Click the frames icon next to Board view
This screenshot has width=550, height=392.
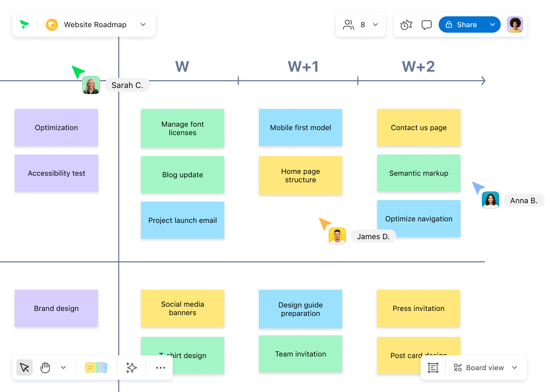(433, 367)
